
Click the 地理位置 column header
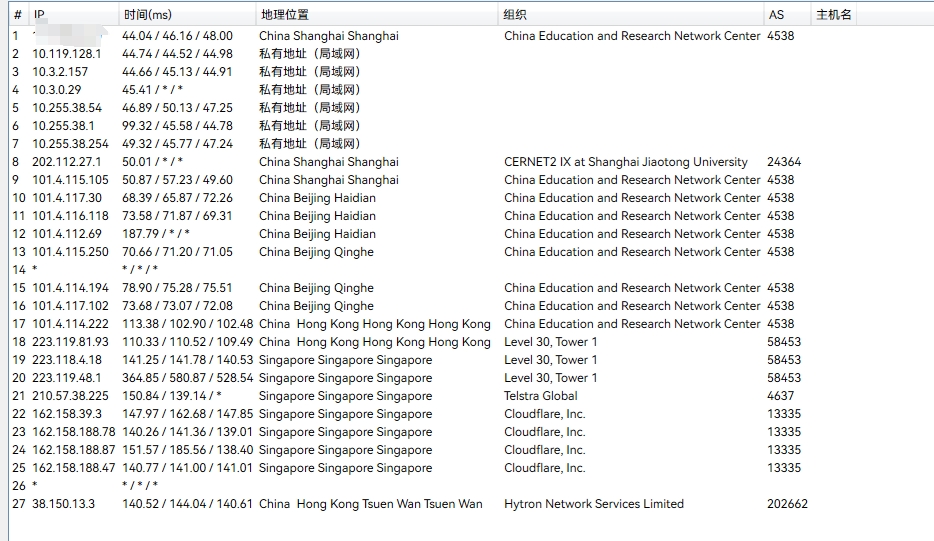[284, 15]
